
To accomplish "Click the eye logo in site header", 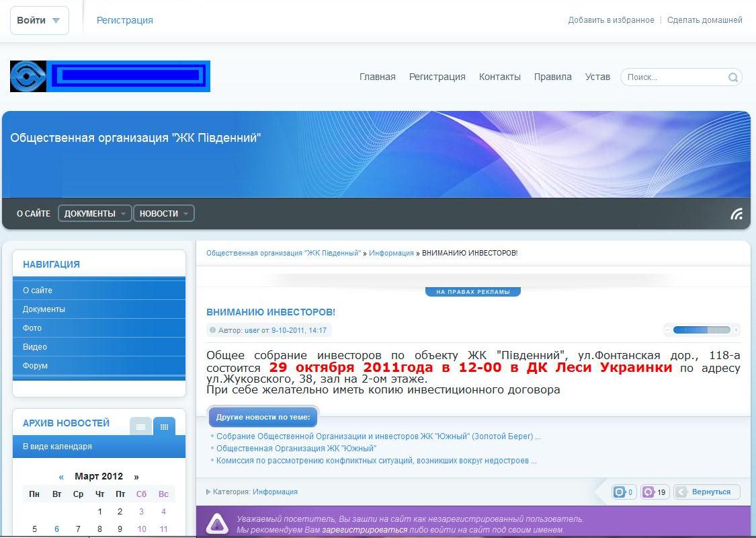I will point(28,76).
